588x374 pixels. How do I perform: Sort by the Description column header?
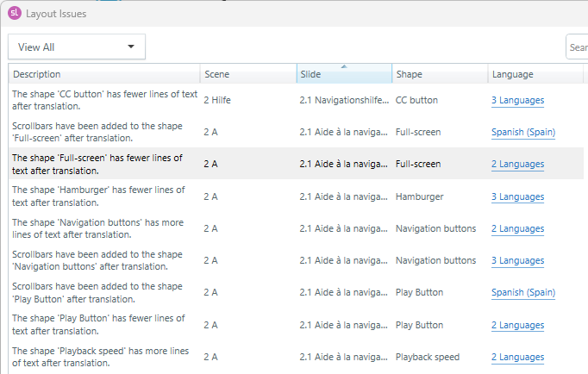(x=103, y=74)
